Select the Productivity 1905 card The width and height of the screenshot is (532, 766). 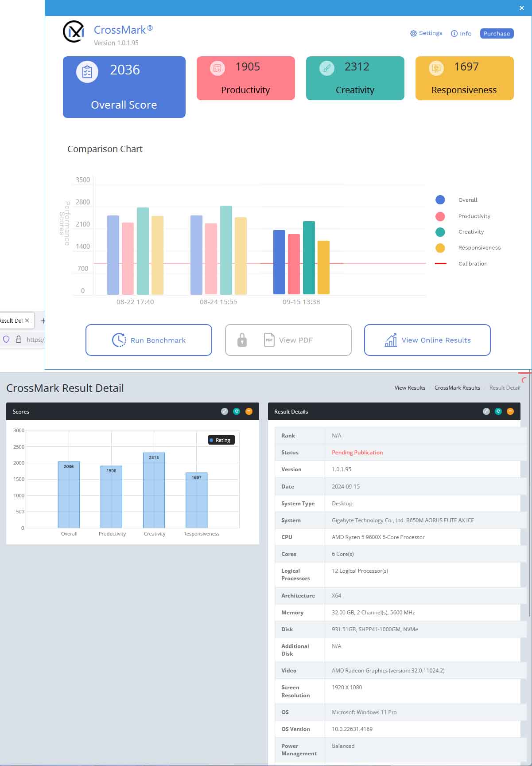tap(246, 78)
